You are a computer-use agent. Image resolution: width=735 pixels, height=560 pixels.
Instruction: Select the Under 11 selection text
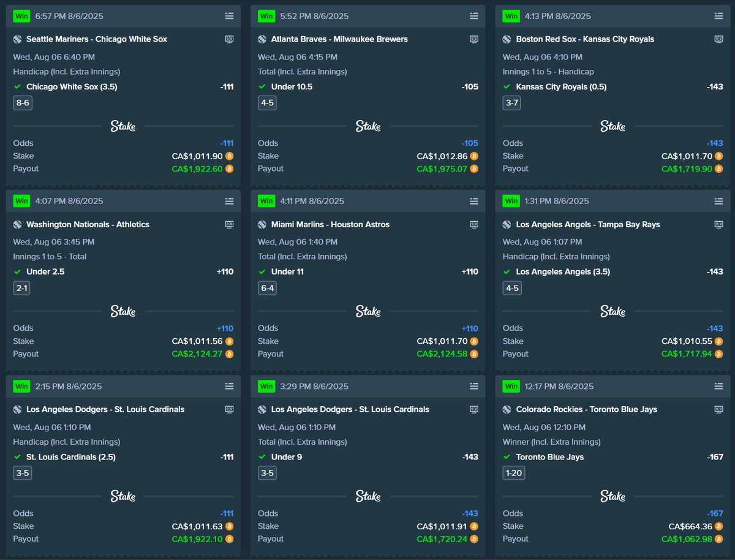click(x=287, y=272)
